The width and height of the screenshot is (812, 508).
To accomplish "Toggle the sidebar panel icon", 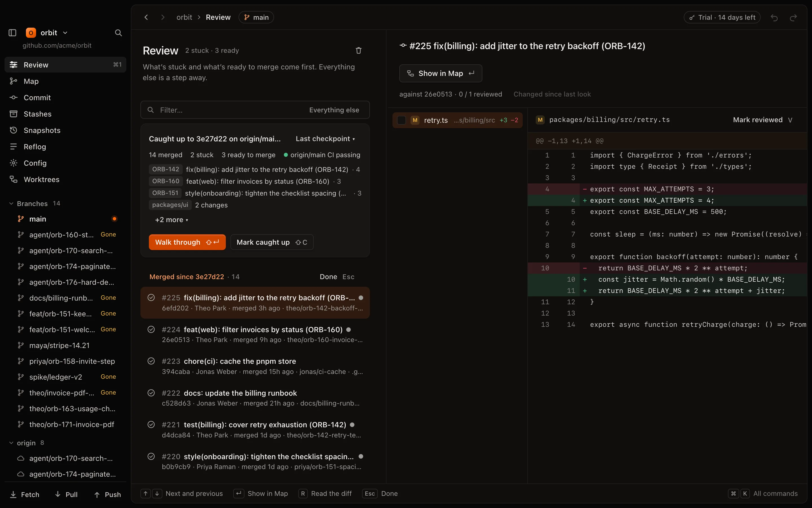I will 12,32.
